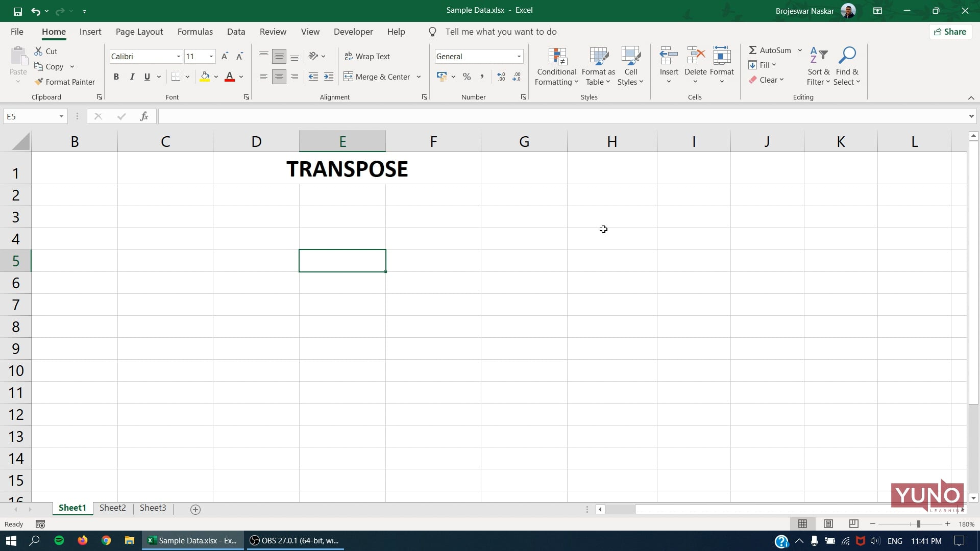Select column H header
The image size is (980, 551).
coord(612,141)
